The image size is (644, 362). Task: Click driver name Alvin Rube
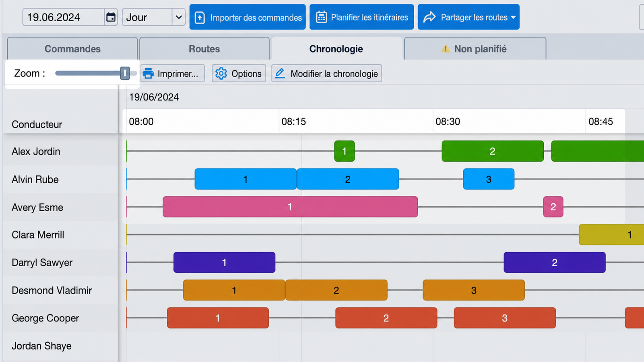(35, 179)
